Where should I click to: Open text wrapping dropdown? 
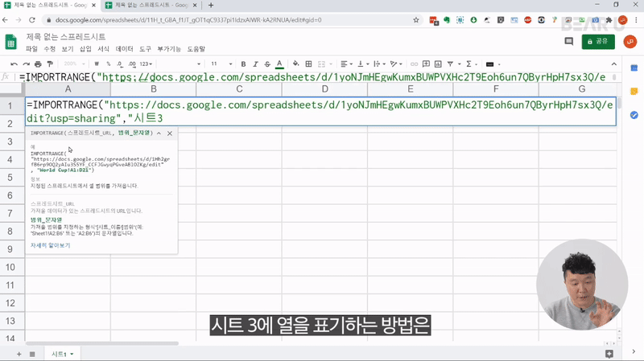point(379,64)
